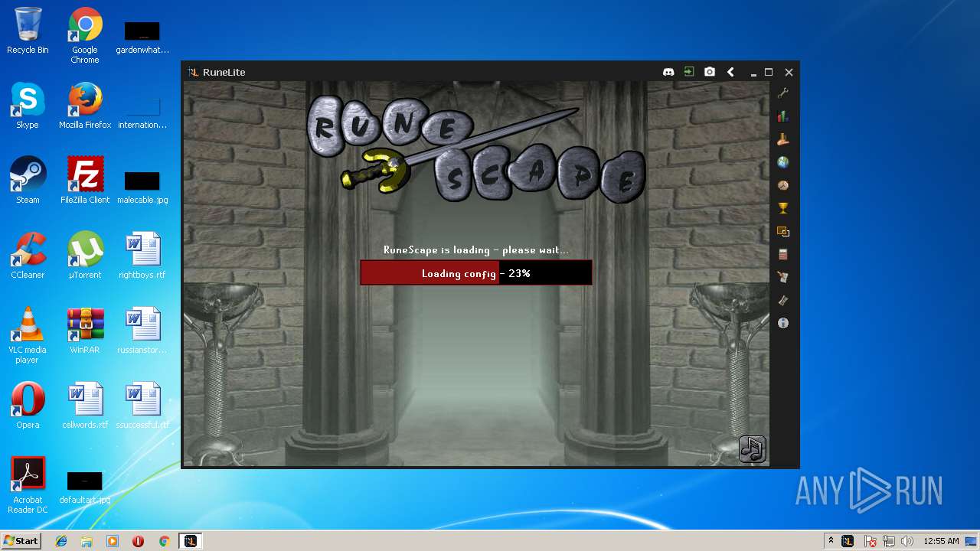This screenshot has width=980, height=551.
Task: Take a screenshot with the camera icon
Action: coord(710,72)
